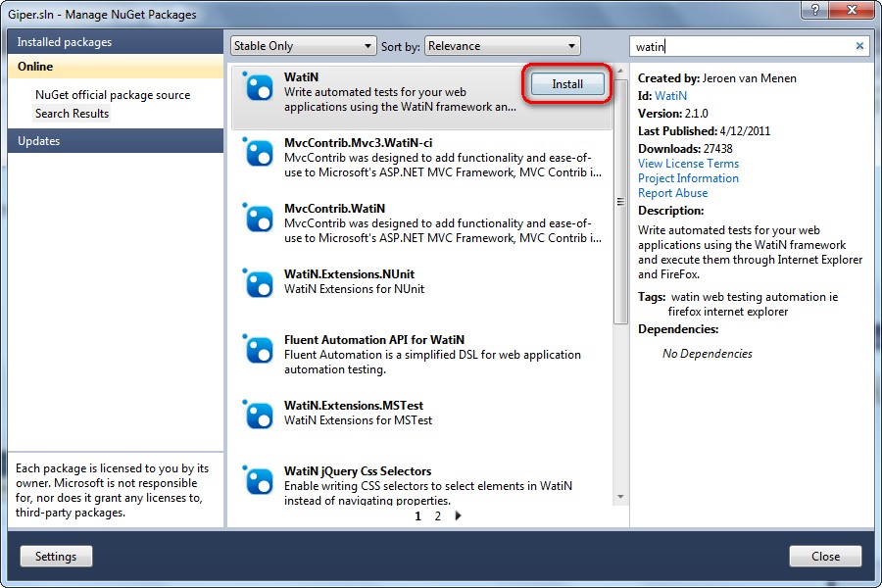Open the Sort by Relevance dropdown
The height and width of the screenshot is (588, 882).
pyautogui.click(x=503, y=46)
